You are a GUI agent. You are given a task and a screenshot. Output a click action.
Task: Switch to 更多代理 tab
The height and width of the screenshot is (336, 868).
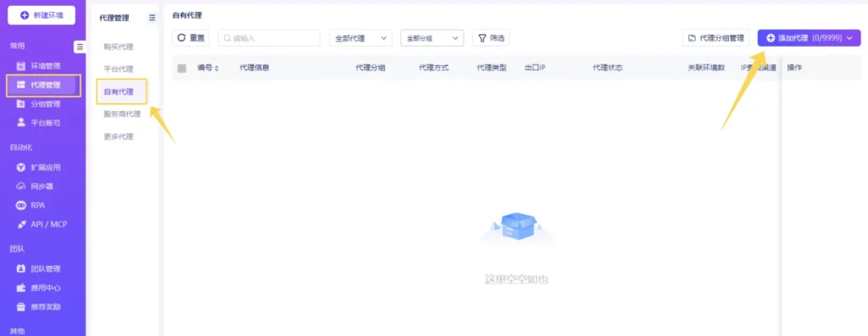click(x=119, y=137)
